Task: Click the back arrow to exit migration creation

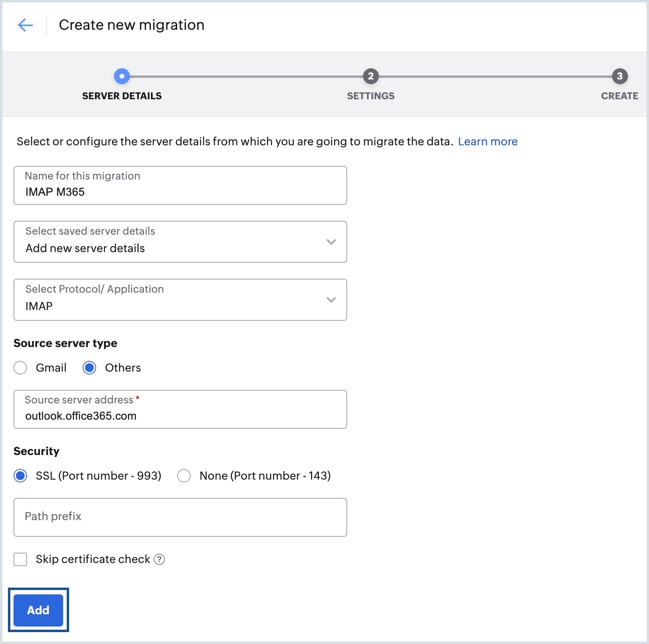Action: (x=25, y=25)
